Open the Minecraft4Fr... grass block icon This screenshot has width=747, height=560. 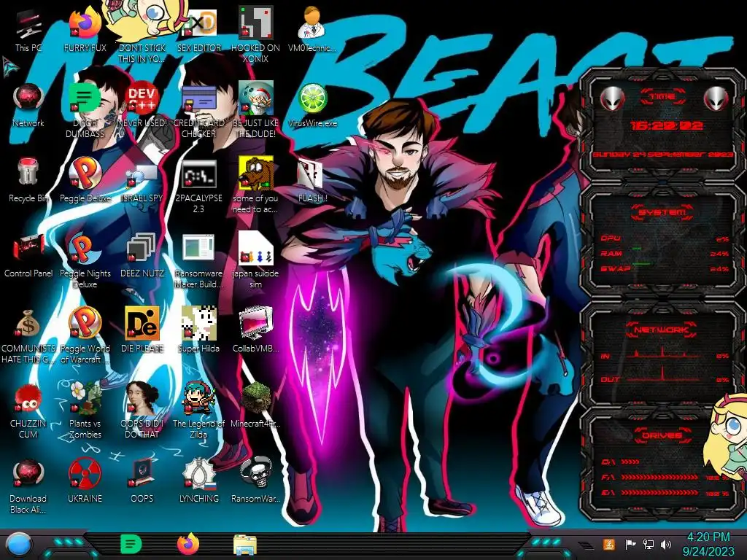(x=255, y=405)
